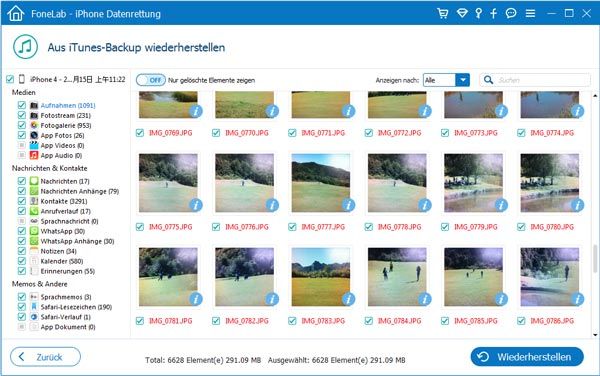Show info for IMG_0777.JPG thumbnail

pyautogui.click(x=348, y=205)
